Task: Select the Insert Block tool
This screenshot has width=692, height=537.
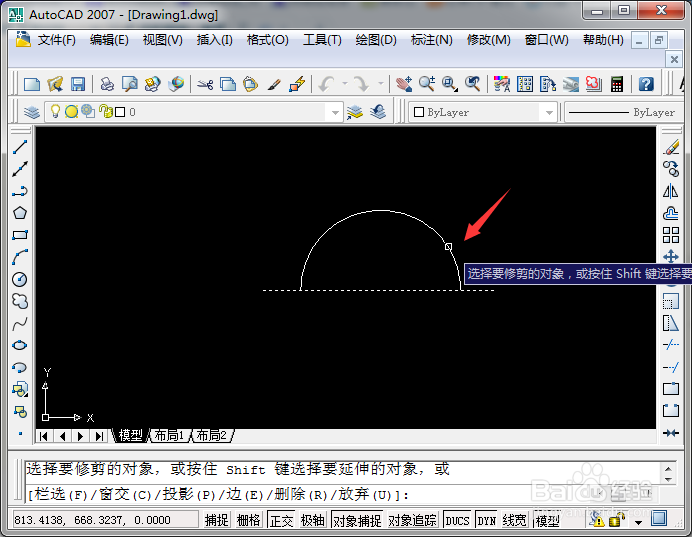Action: coord(20,390)
